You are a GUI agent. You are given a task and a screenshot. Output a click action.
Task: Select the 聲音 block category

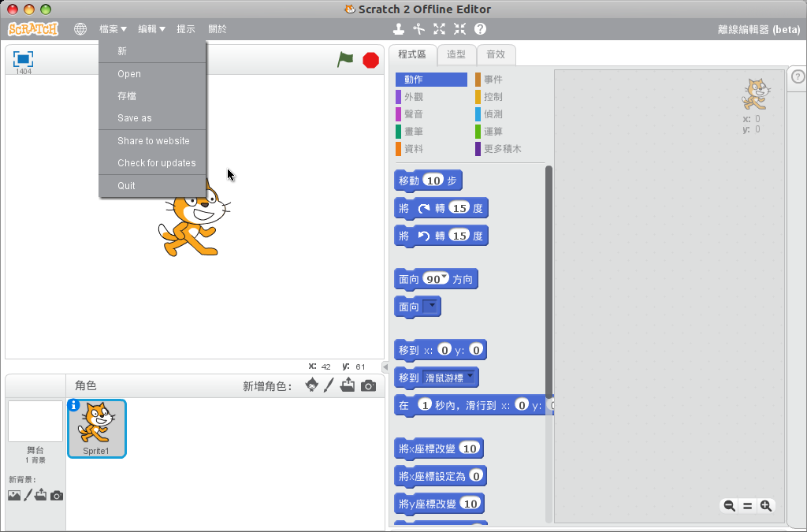coord(431,114)
